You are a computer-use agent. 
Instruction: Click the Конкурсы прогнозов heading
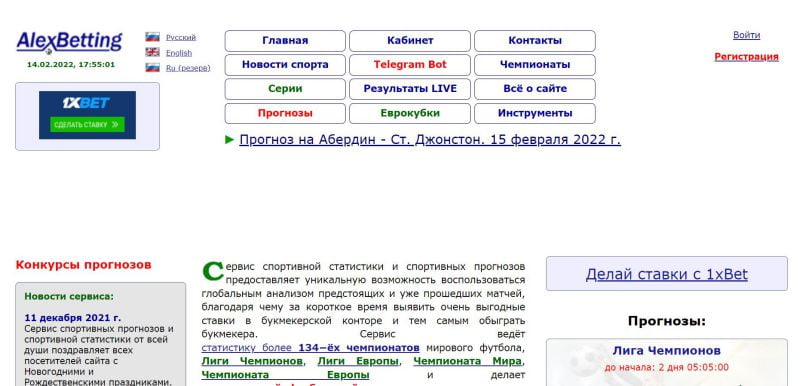83,265
